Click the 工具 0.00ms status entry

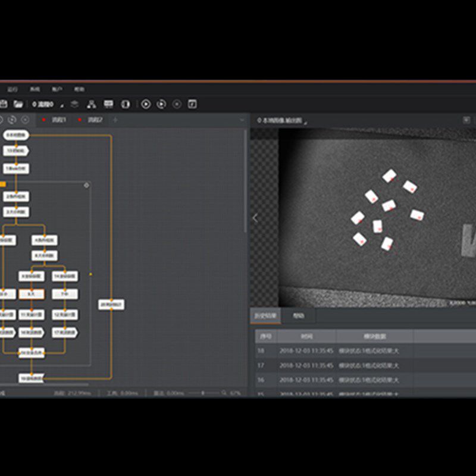pyautogui.click(x=123, y=393)
